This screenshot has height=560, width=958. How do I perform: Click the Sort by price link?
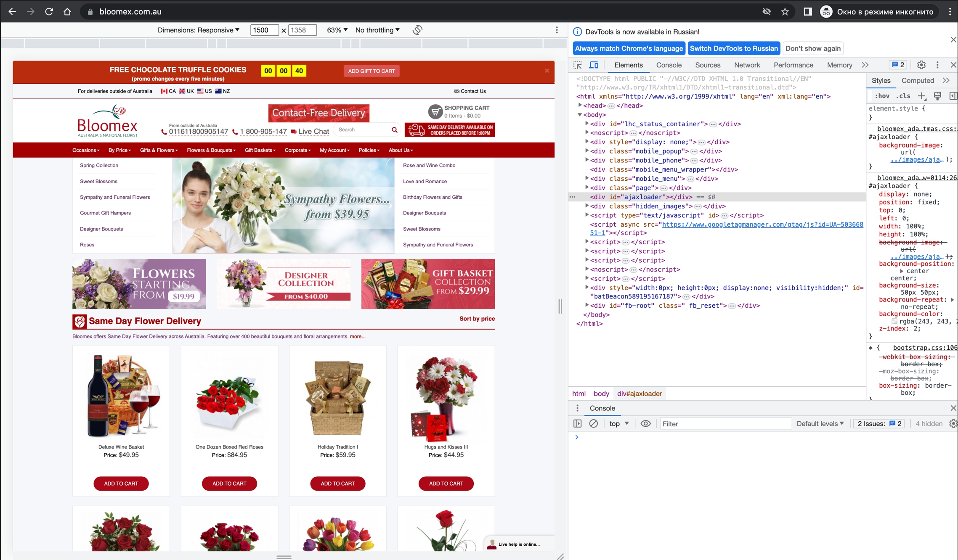477,319
